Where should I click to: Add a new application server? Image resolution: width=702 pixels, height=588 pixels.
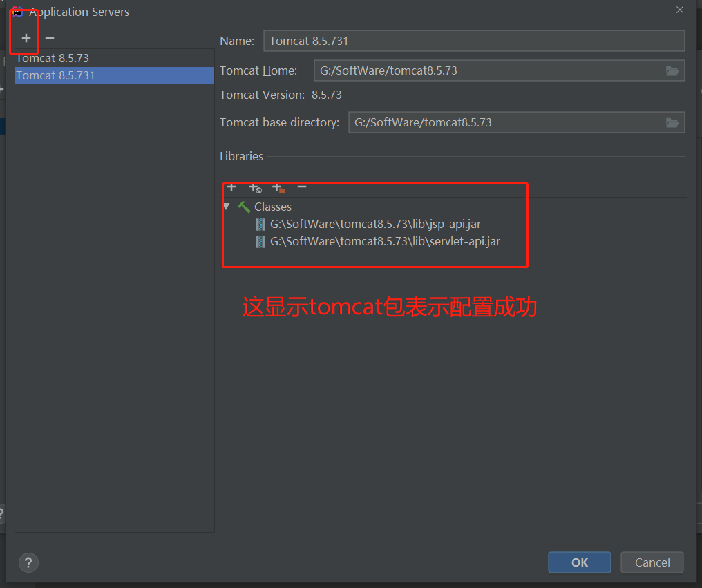[x=26, y=38]
